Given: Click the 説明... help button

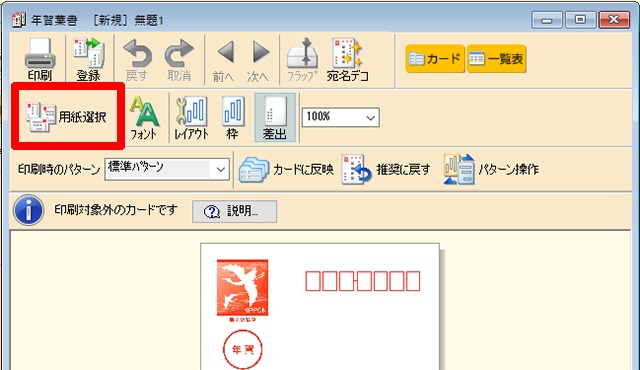Looking at the screenshot, I should (234, 211).
